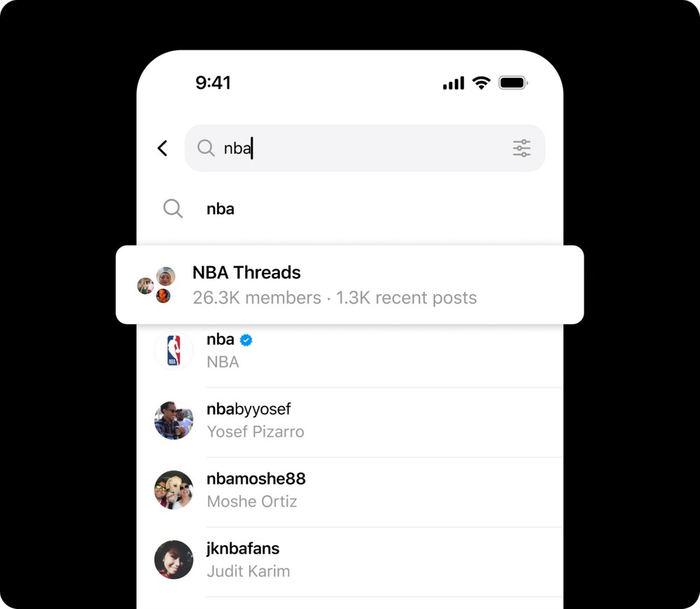Tap the nbamoshe88 profile photo

(174, 490)
